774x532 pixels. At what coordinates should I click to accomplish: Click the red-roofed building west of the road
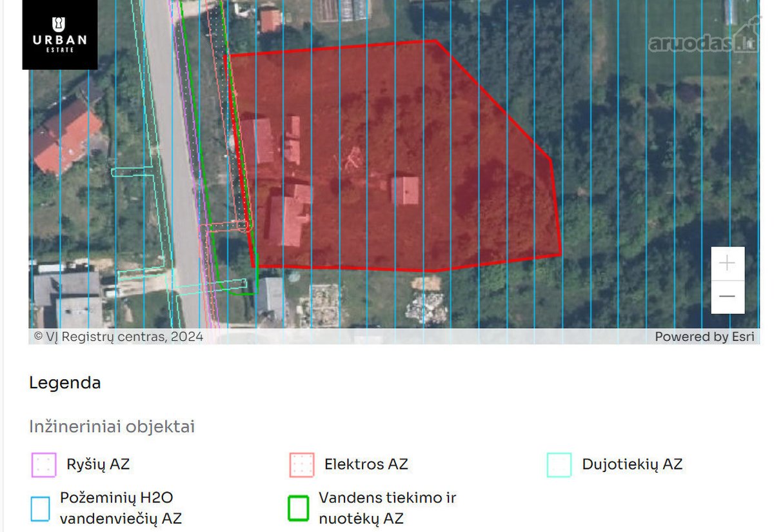coord(65,137)
